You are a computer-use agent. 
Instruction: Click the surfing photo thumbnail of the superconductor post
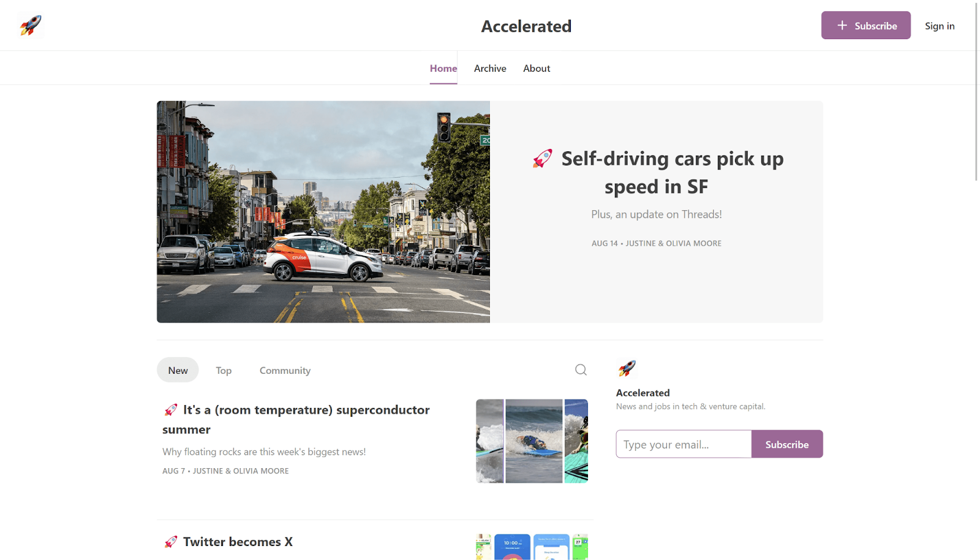pos(532,441)
